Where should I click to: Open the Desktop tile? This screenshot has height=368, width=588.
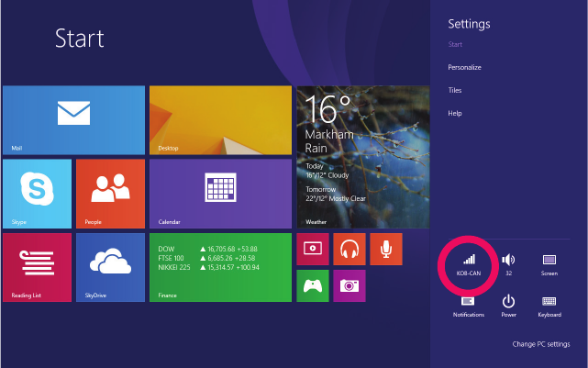(220, 120)
